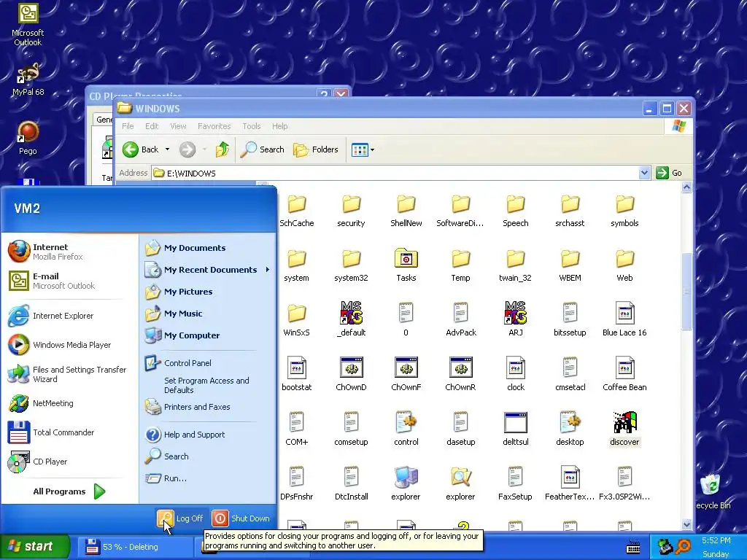This screenshot has width=747, height=560.
Task: Open MyPal 68 desktop shortcut
Action: pos(28,79)
